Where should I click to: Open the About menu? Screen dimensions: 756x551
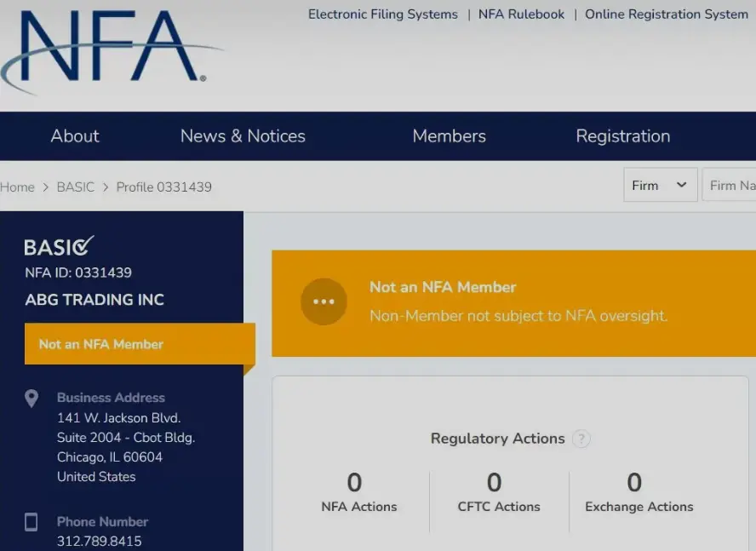click(75, 136)
